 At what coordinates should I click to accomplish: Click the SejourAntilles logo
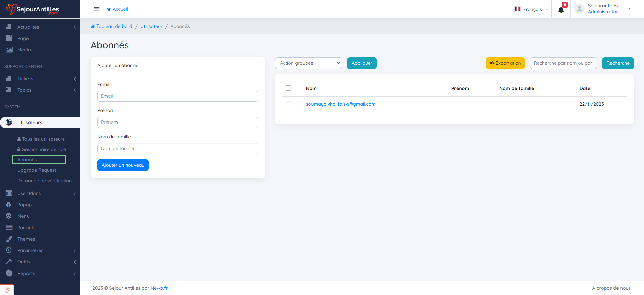pyautogui.click(x=33, y=9)
